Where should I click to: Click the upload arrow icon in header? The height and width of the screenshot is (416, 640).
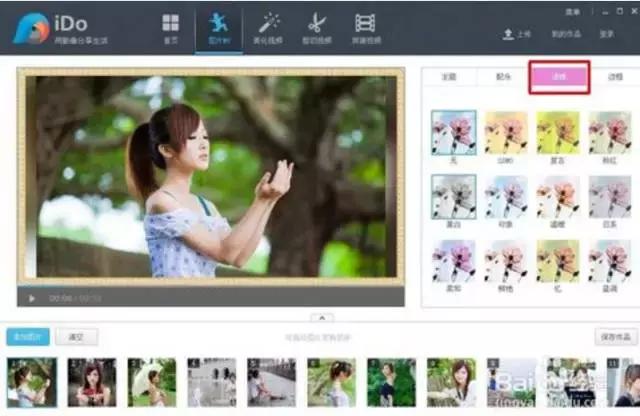click(x=508, y=34)
